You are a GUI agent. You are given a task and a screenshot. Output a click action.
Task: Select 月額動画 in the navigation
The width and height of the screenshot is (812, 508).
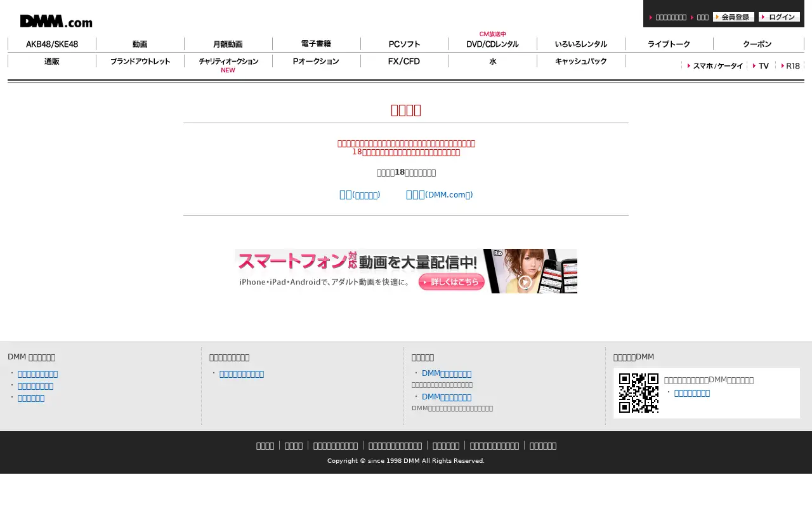coord(228,44)
